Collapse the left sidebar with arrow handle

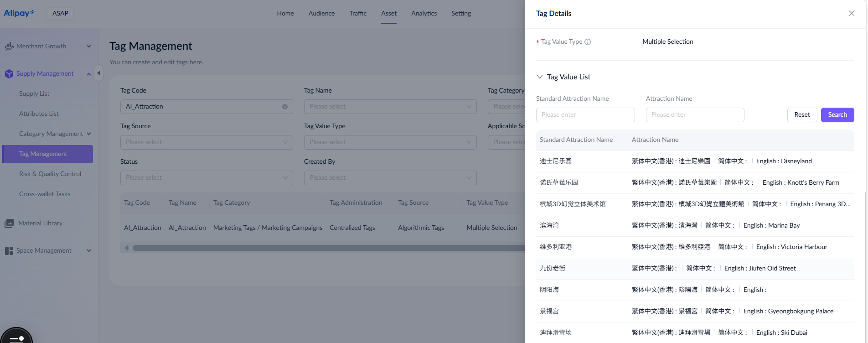click(x=98, y=73)
